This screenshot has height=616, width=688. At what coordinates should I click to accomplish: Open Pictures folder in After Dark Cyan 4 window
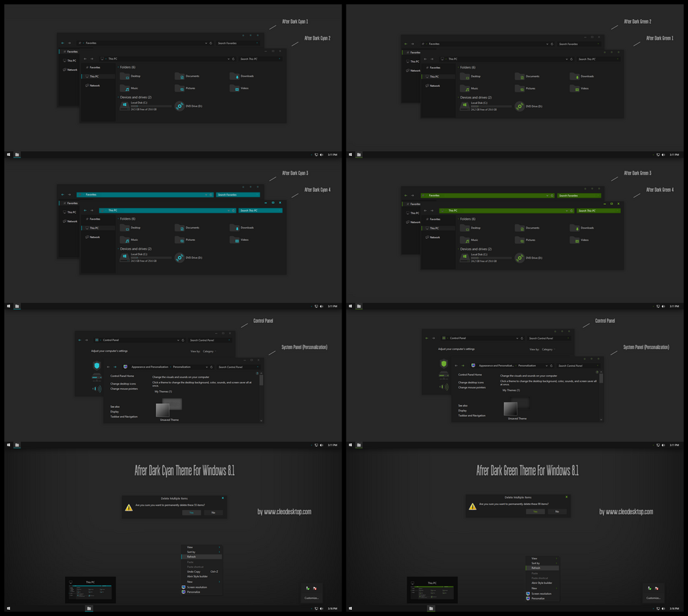pos(185,240)
